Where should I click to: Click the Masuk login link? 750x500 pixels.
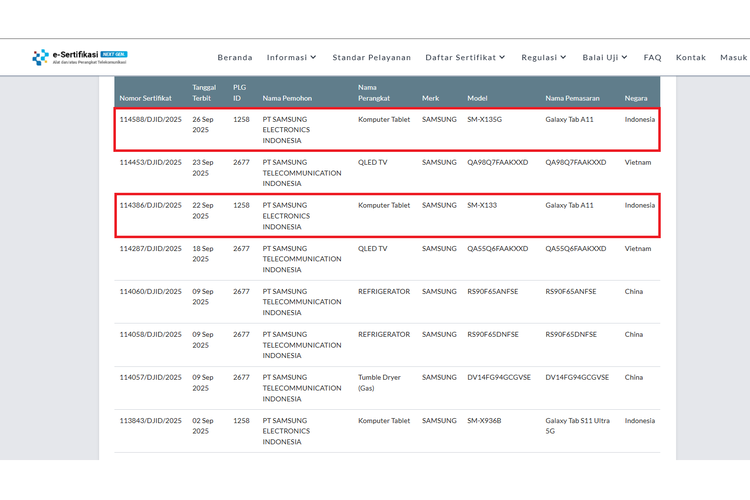pos(733,57)
